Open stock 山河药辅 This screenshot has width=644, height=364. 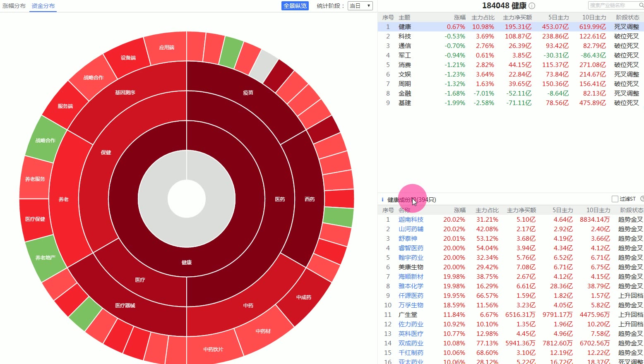click(411, 229)
